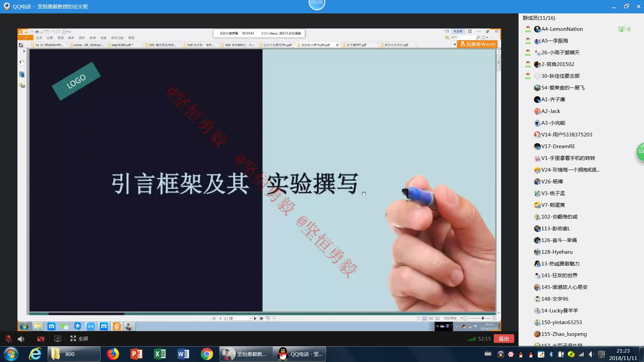Expand the left navigation panel arrow
Screen dimensions: 644x362
coord(24,51)
